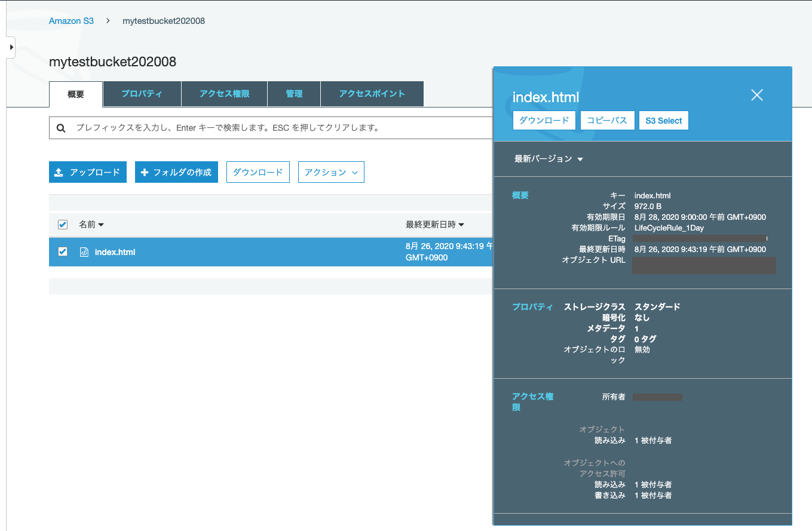This screenshot has width=812, height=531.
Task: Toggle sorting with the 名前 column arrow
Action: pos(101,225)
